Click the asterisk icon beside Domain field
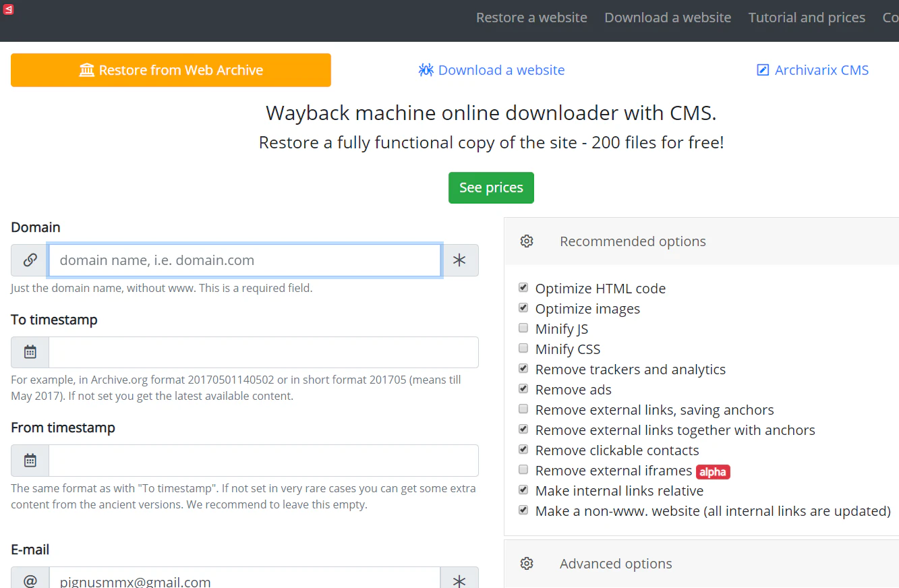The height and width of the screenshot is (588, 899). [x=459, y=260]
